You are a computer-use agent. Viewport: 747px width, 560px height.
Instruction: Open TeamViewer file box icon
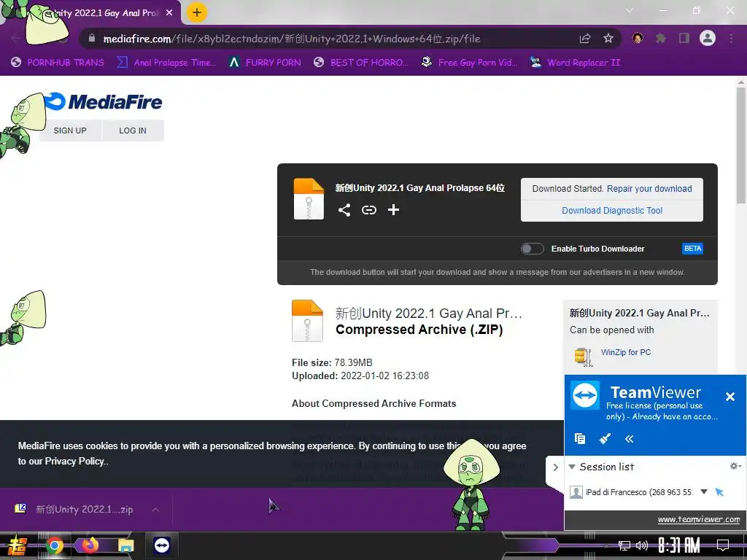tap(580, 438)
